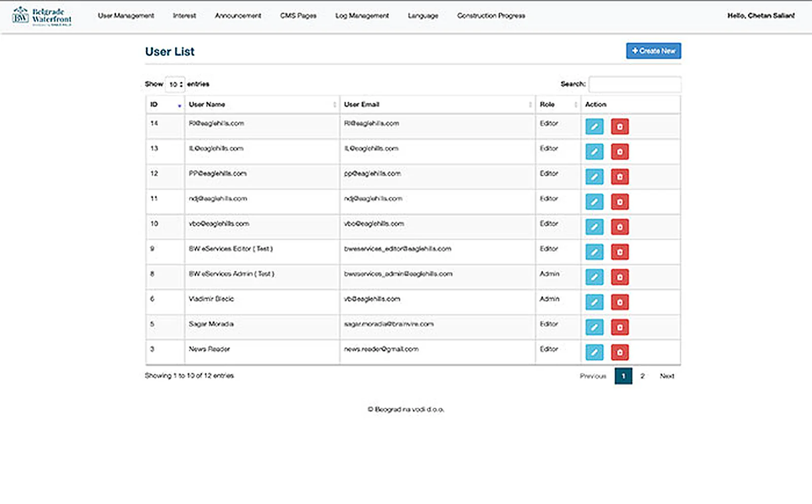The image size is (812, 504).
Task: Sort table by User Name column
Action: pos(262,104)
